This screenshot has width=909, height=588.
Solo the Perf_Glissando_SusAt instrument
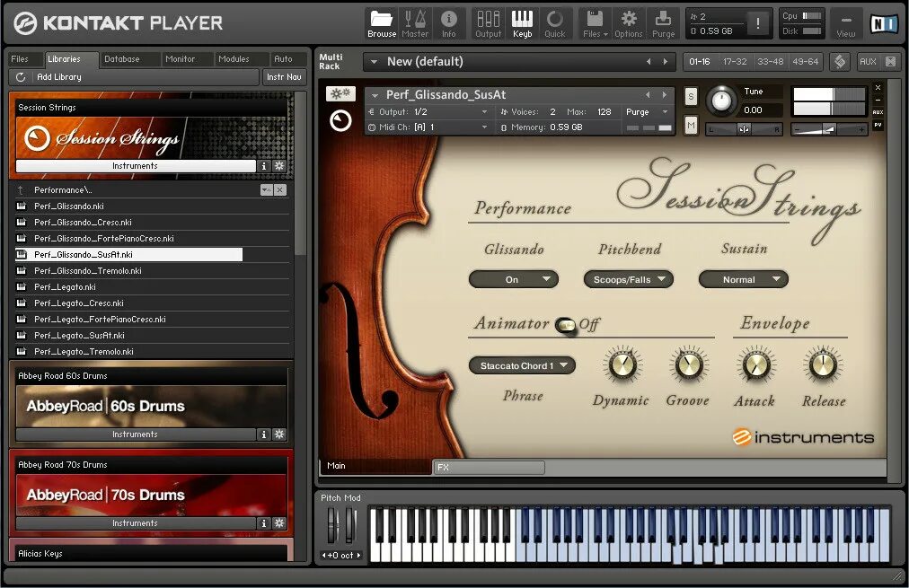click(691, 96)
